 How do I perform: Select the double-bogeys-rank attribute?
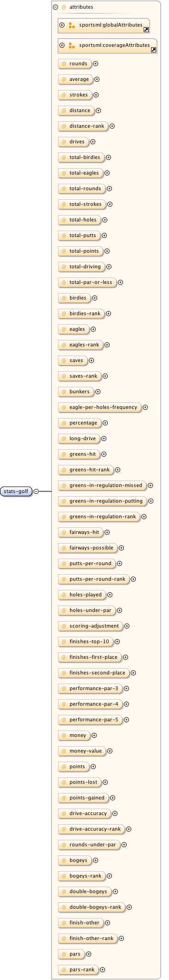pos(92,907)
